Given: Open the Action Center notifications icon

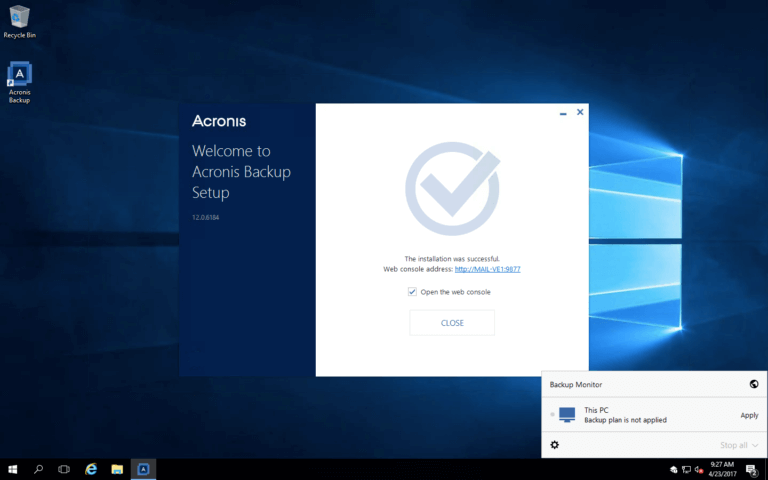Looking at the screenshot, I should pyautogui.click(x=752, y=470).
